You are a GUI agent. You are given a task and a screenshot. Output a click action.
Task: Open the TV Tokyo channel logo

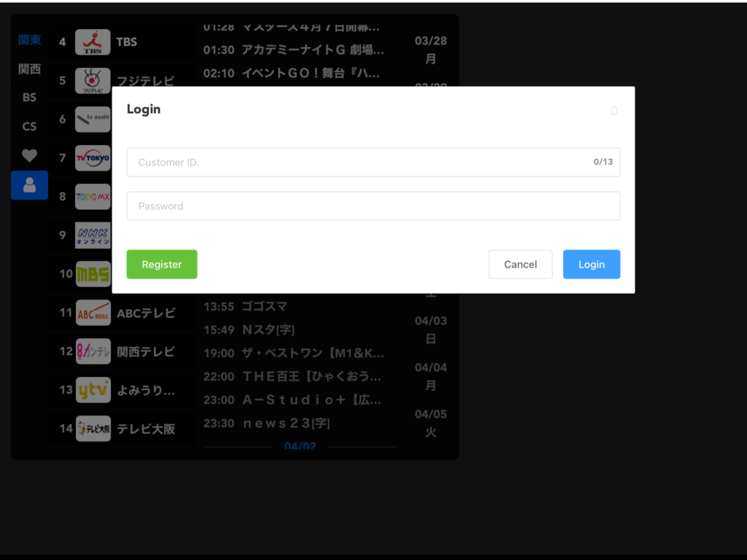click(93, 158)
